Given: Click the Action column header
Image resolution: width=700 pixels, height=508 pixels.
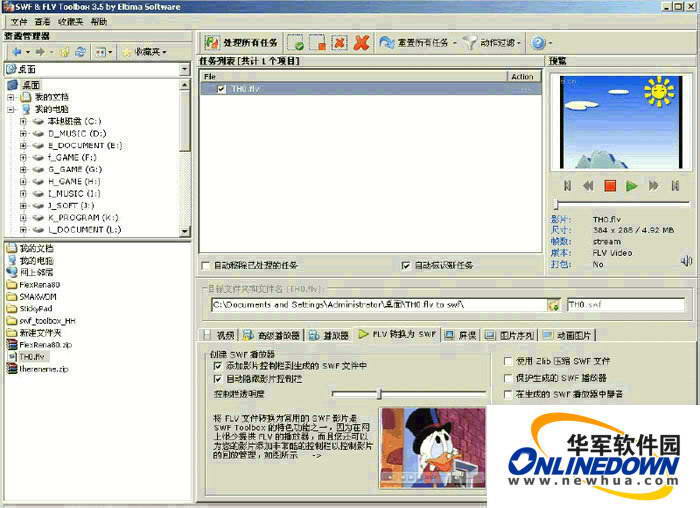Looking at the screenshot, I should (x=524, y=76).
